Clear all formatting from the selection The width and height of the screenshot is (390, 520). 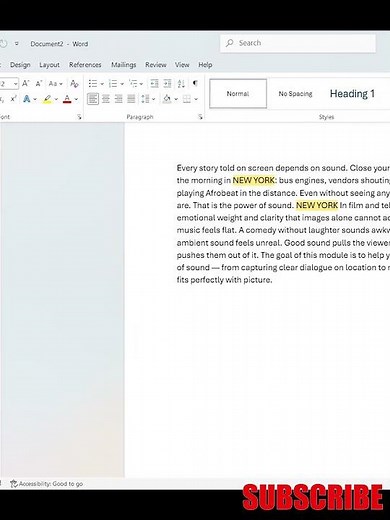74,83
